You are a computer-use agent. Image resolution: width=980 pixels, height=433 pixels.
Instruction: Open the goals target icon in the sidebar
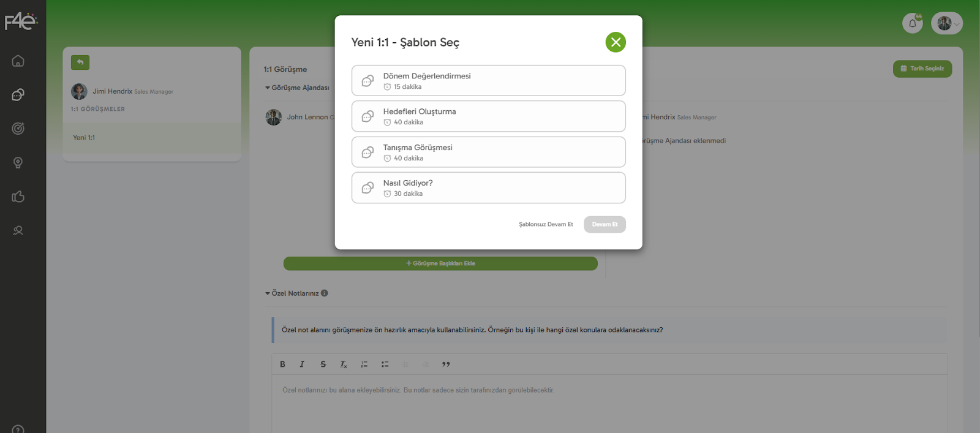tap(18, 129)
